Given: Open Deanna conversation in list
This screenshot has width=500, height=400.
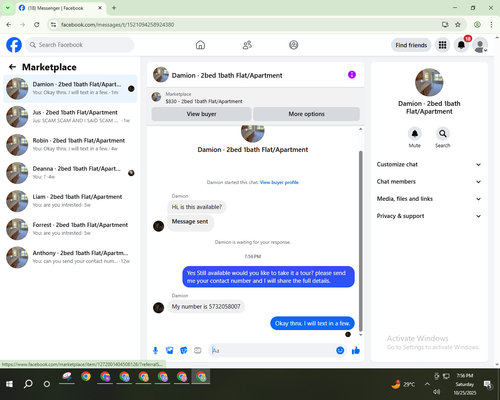Looking at the screenshot, I should tap(70, 173).
